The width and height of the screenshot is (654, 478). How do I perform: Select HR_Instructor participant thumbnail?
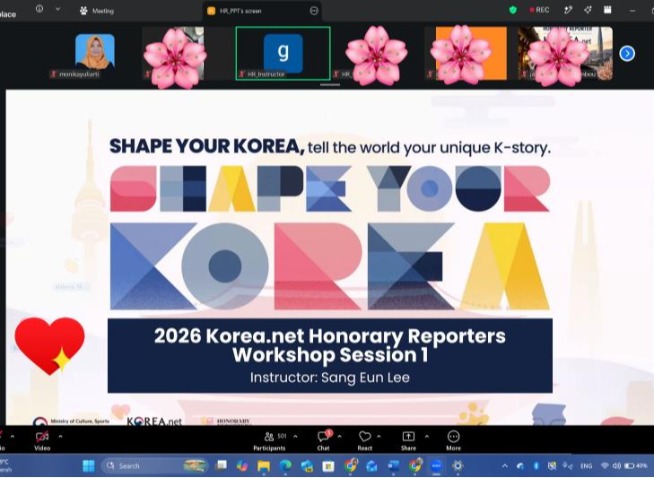(x=283, y=53)
